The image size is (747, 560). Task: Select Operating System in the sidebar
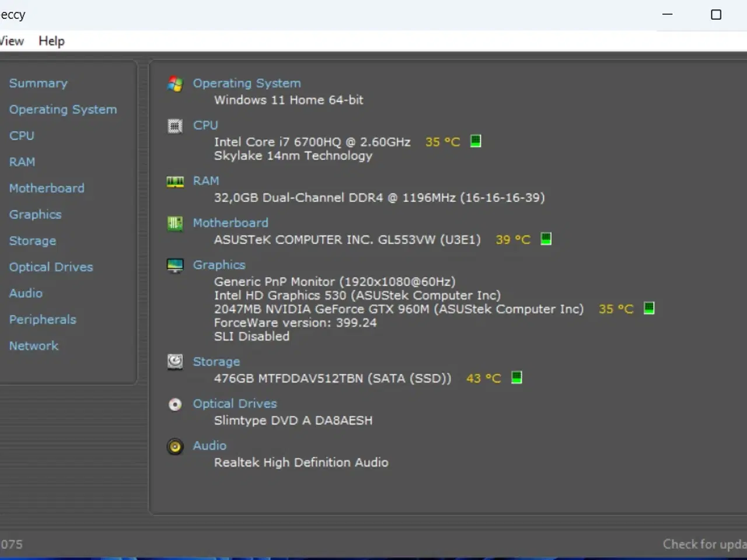(x=63, y=110)
